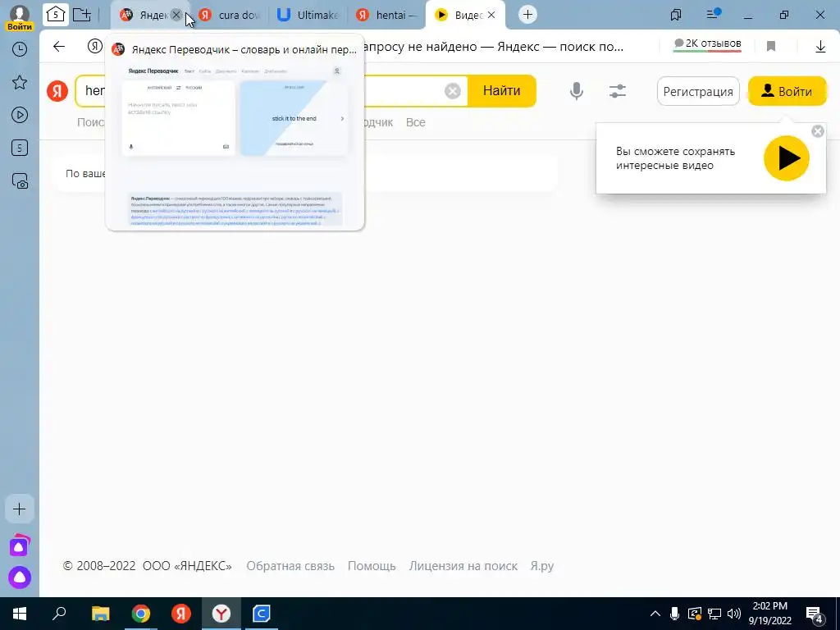Launch the Alice assistant round icon

tap(20, 577)
